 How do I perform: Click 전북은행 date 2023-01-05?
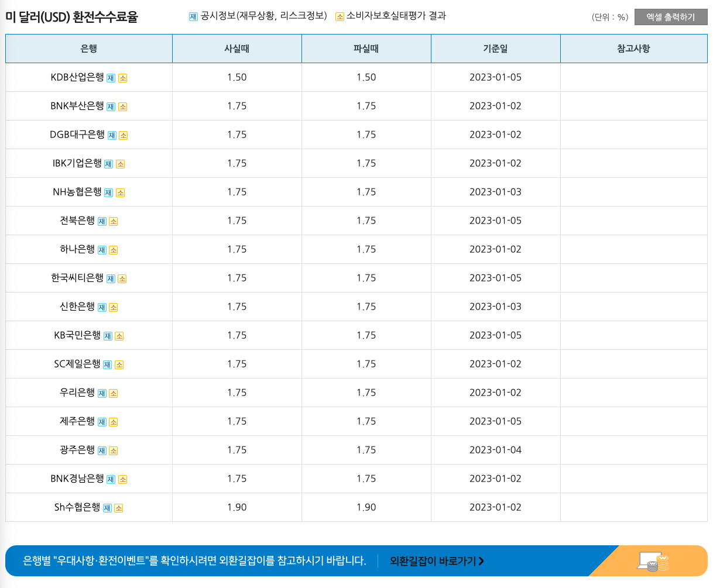[x=495, y=221]
